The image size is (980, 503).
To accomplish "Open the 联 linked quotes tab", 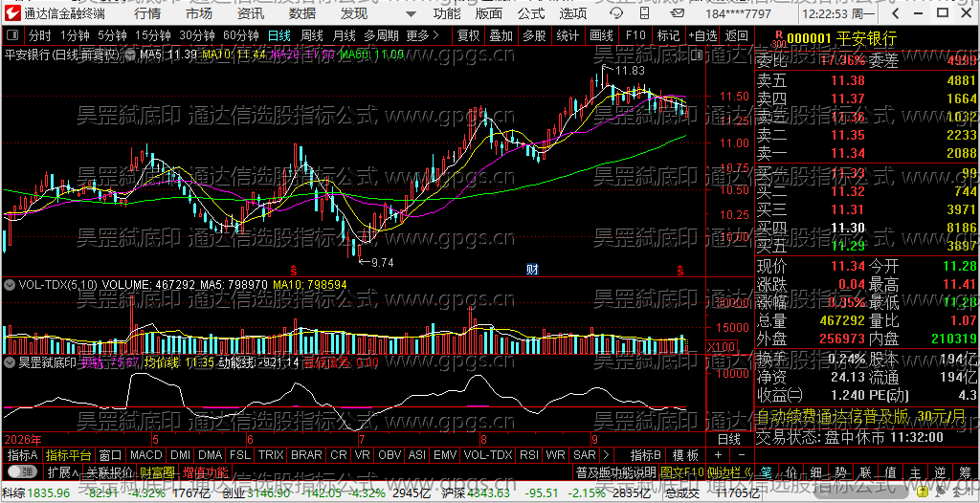I will [x=865, y=471].
